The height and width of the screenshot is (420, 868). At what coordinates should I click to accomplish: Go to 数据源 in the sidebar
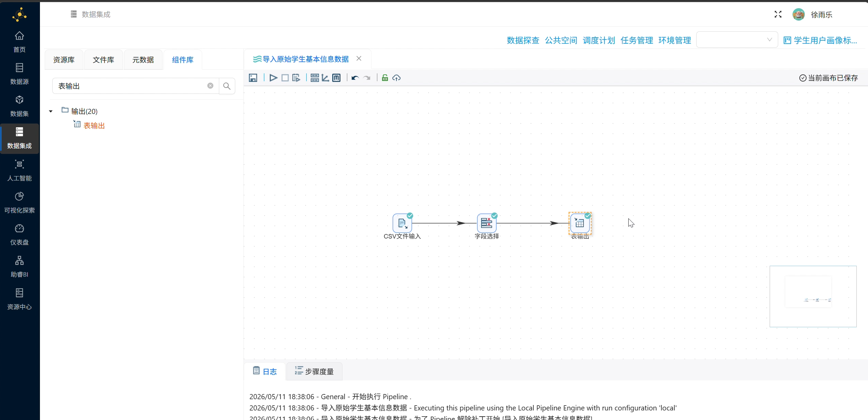pos(19,74)
